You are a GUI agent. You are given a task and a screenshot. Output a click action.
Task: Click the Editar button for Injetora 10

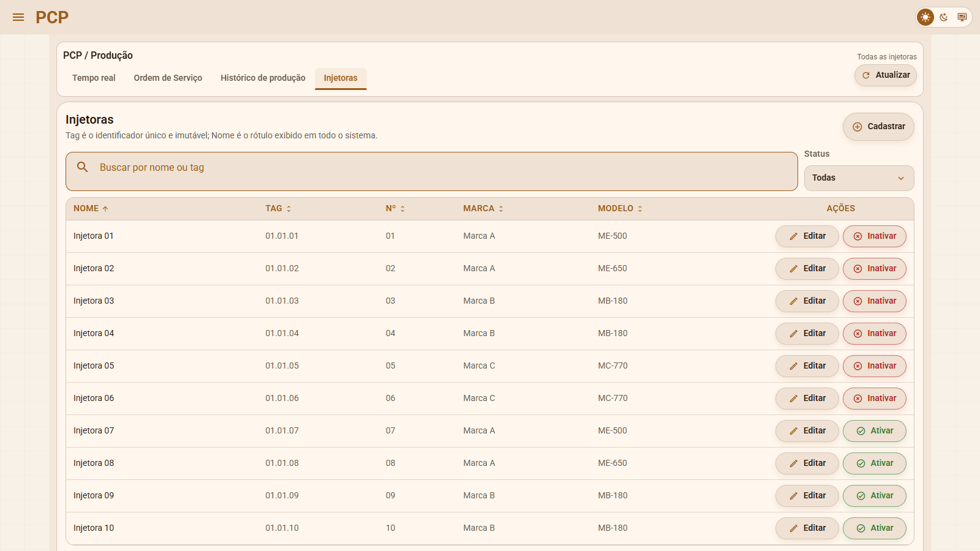[807, 528]
